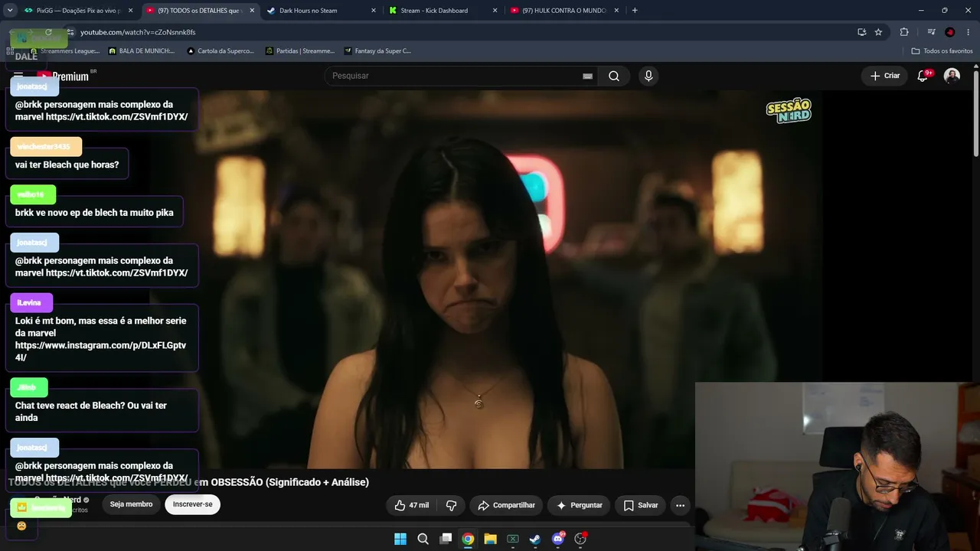Open Steam from the taskbar
980x551 pixels.
535,539
